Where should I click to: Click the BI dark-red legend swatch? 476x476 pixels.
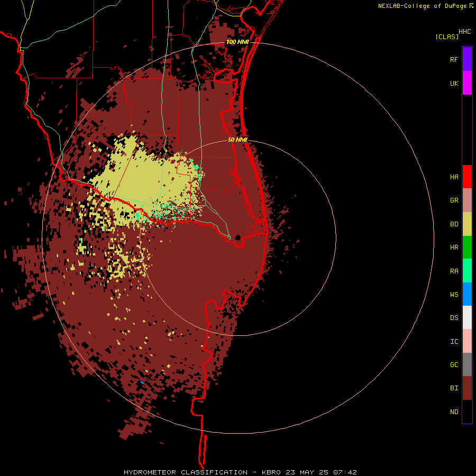pos(467,388)
